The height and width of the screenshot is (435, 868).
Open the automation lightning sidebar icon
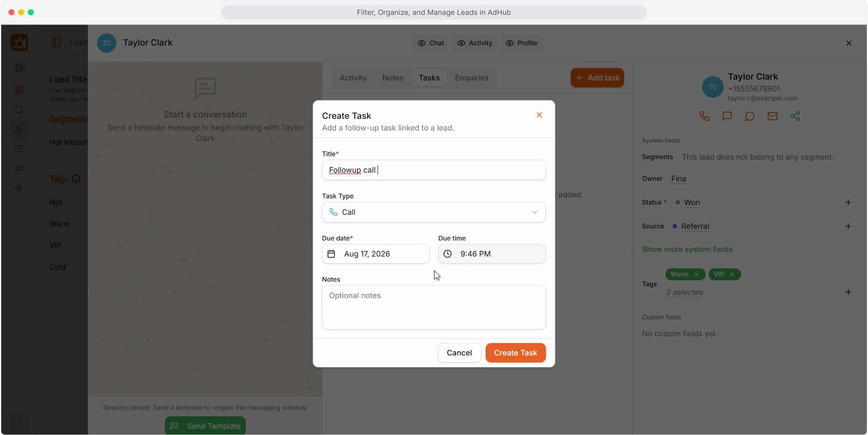(x=19, y=188)
